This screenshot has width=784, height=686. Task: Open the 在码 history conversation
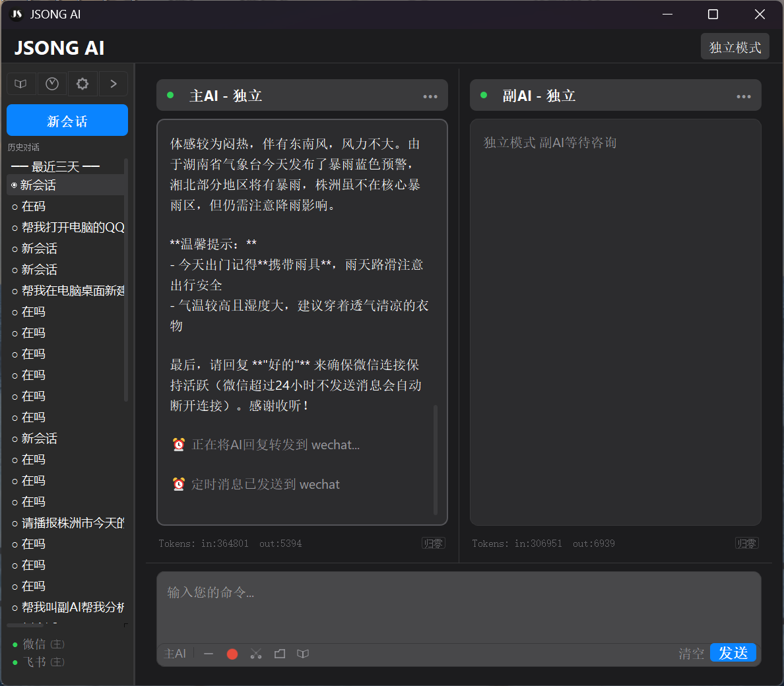point(65,206)
